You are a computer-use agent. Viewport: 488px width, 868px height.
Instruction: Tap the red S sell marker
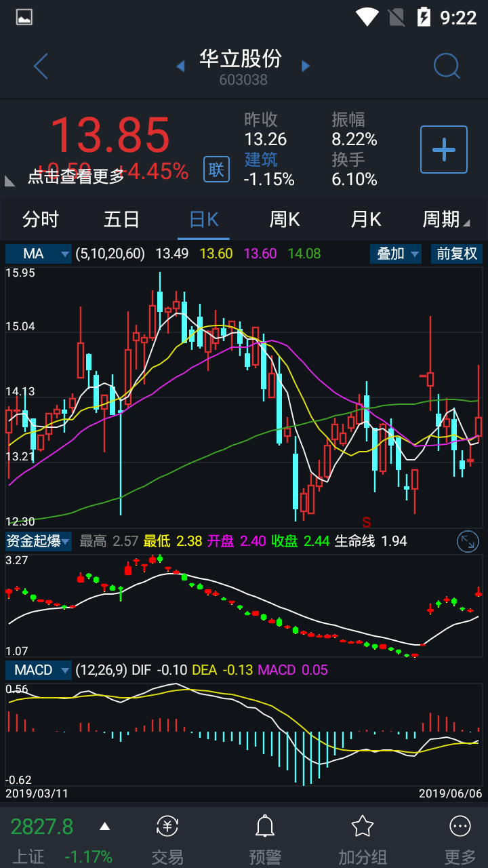[367, 522]
